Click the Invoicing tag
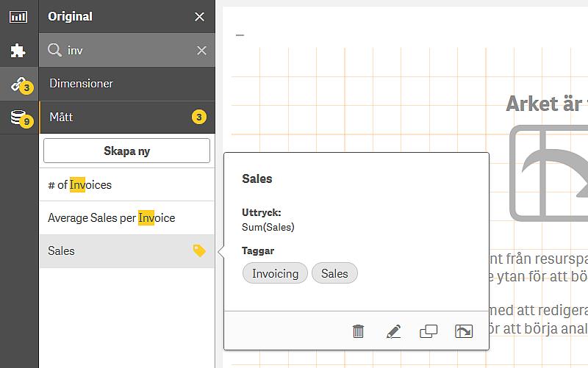This screenshot has width=588, height=368. tap(275, 273)
